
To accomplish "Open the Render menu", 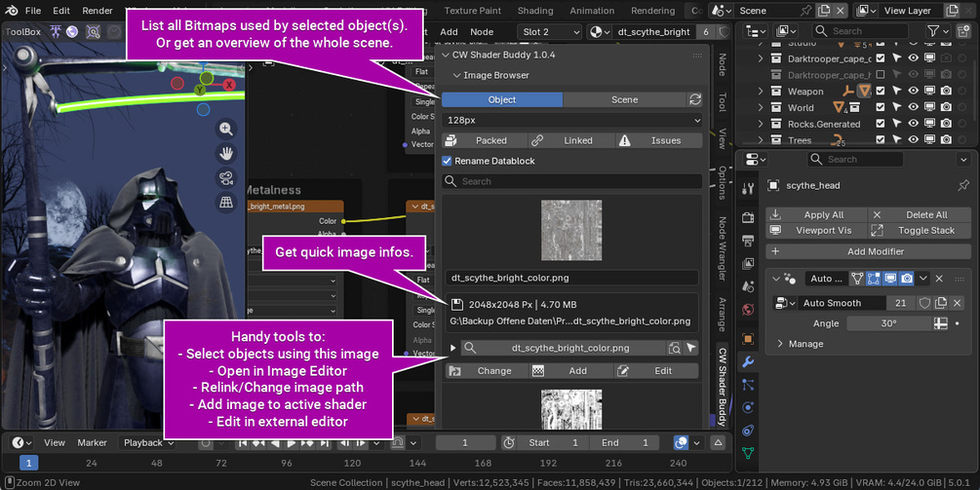I will point(98,11).
